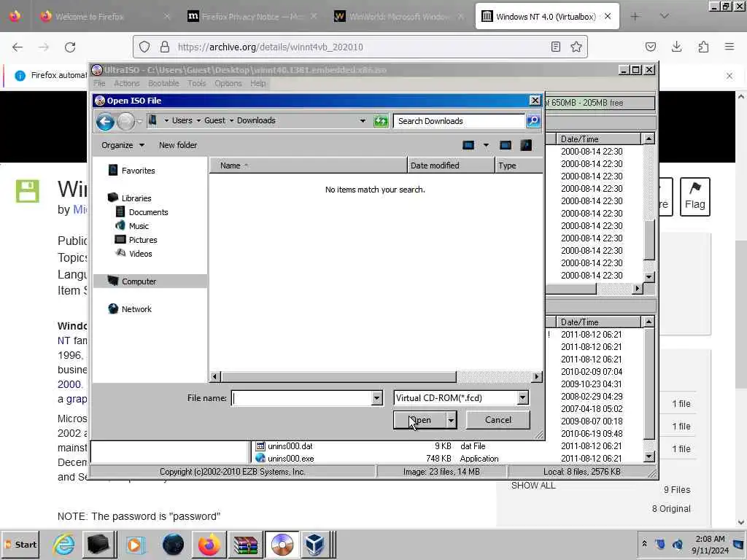Bookmark this page star icon
Image resolution: width=747 pixels, height=560 pixels.
pyautogui.click(x=576, y=47)
